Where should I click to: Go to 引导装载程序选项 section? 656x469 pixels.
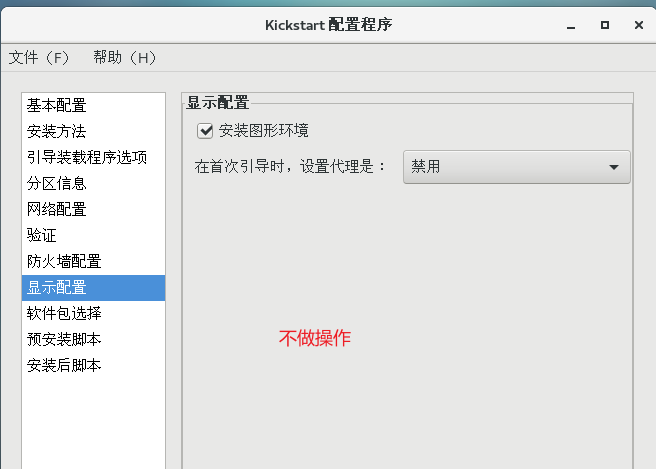93,157
